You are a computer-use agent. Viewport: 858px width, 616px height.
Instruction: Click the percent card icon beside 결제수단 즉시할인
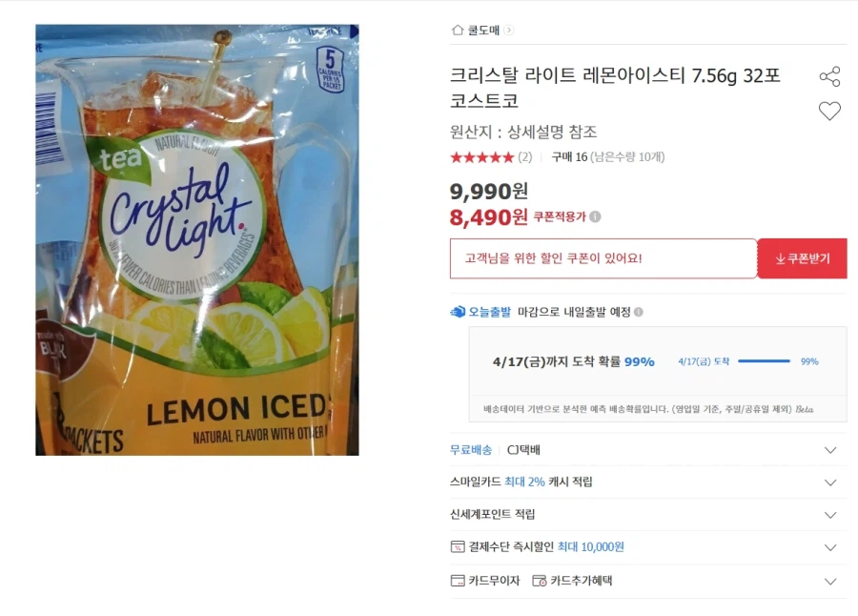coord(455,547)
